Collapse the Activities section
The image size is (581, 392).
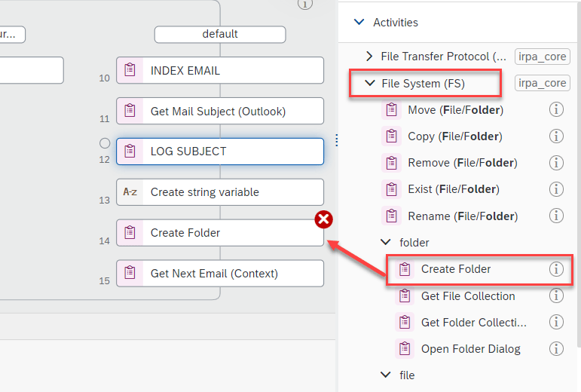click(359, 23)
